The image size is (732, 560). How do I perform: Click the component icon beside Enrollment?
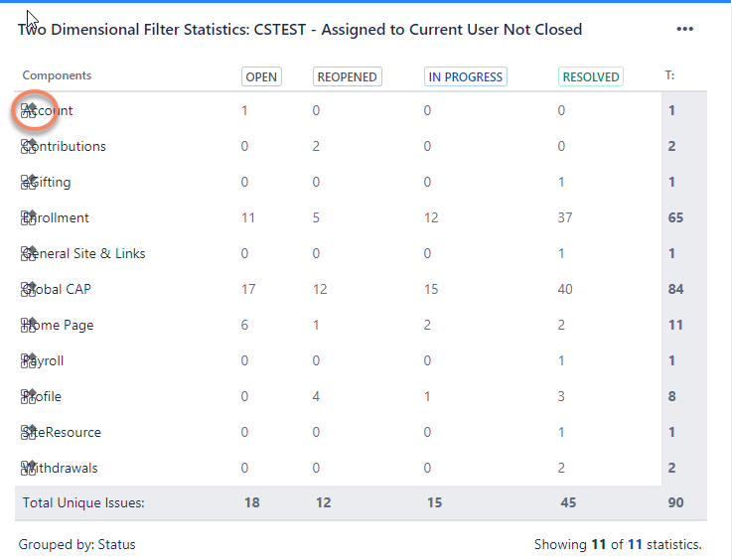[29, 217]
